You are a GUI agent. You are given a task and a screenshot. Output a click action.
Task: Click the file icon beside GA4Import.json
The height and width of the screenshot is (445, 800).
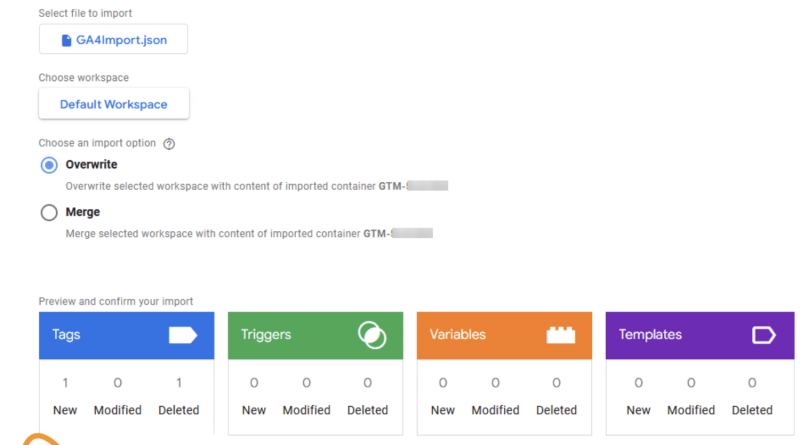tap(66, 40)
